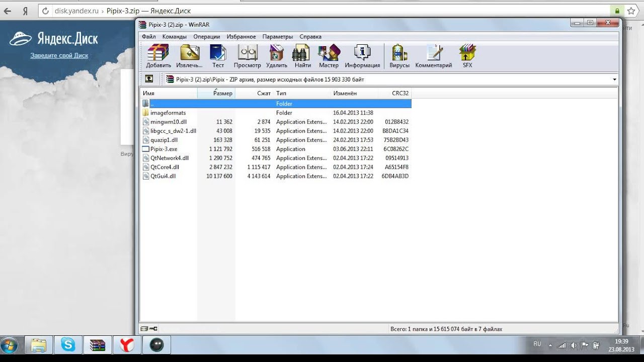Start the Вирусы virus scan tool
Screen dimensions: 644x362
click(x=399, y=56)
